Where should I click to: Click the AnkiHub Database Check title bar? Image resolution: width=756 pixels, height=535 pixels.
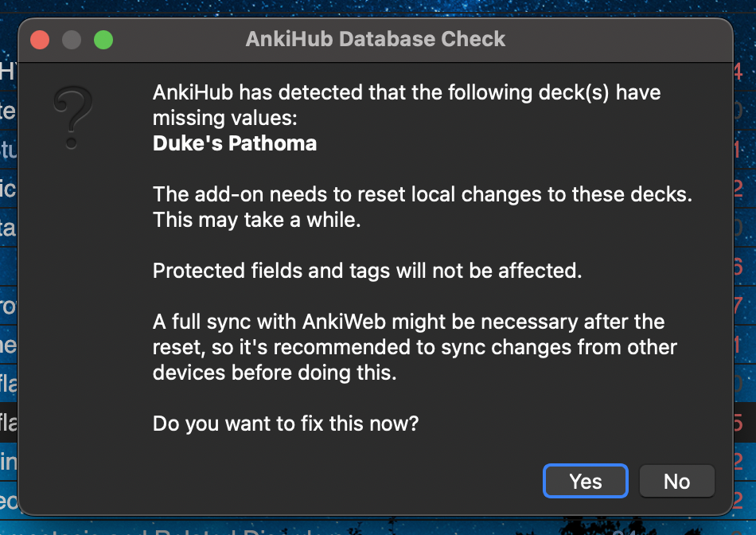pyautogui.click(x=375, y=39)
